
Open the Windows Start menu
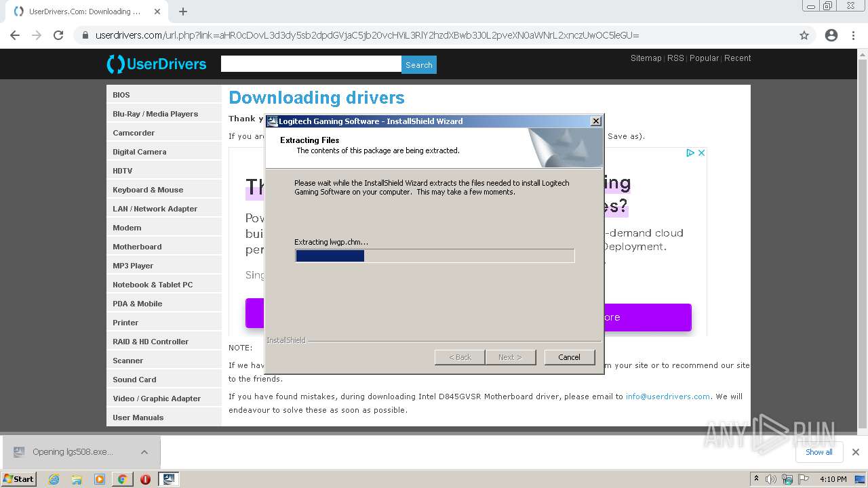click(19, 479)
